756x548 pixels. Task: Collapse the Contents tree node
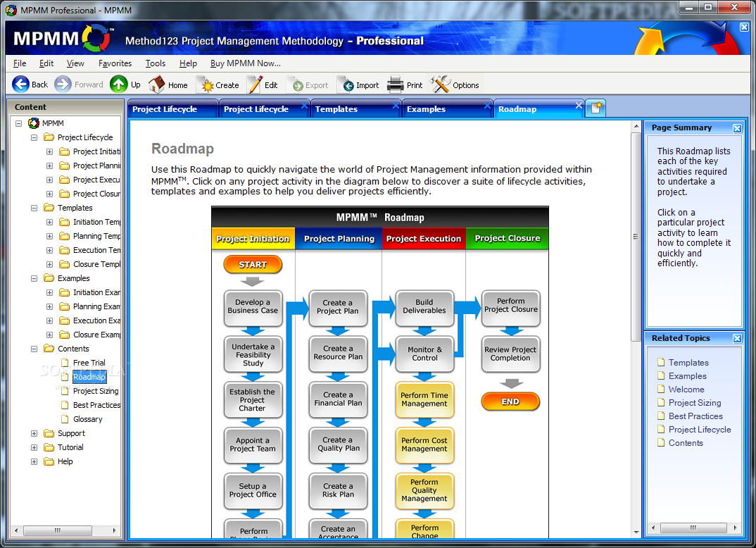[x=34, y=349]
